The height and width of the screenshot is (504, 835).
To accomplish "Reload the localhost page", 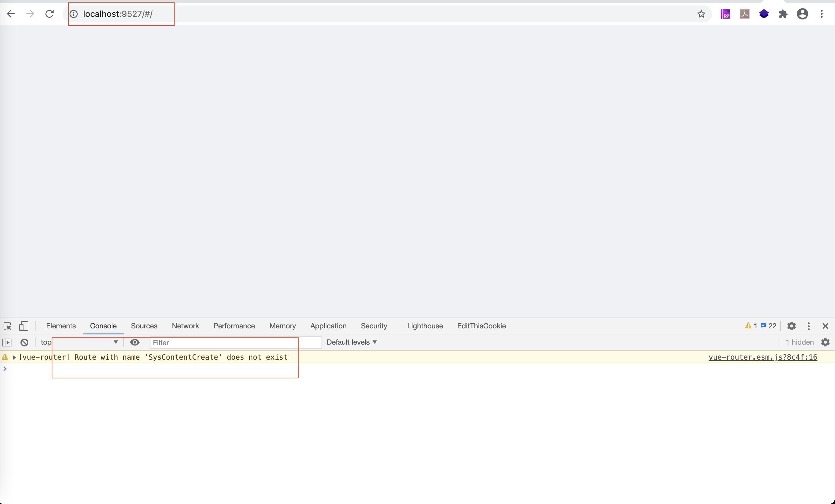I will coord(49,14).
